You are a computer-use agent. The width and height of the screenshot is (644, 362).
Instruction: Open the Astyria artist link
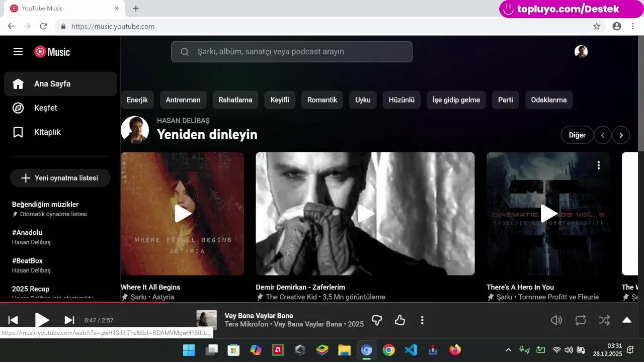pos(163,297)
